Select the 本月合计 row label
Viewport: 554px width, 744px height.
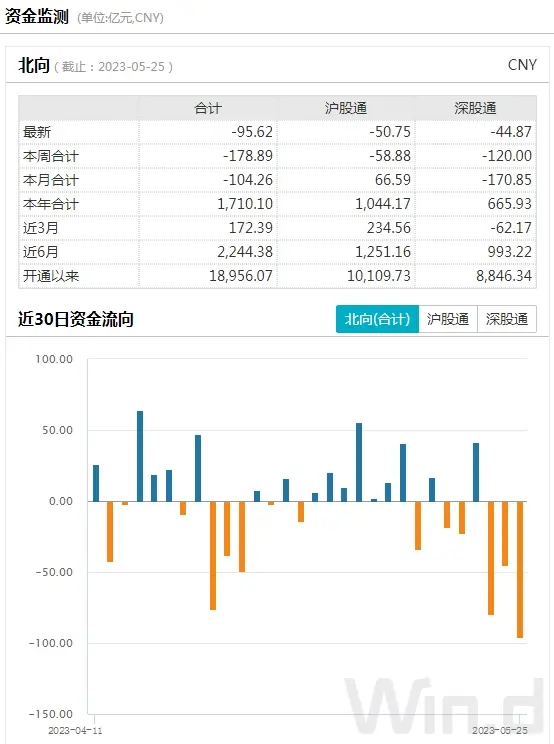[x=51, y=180]
